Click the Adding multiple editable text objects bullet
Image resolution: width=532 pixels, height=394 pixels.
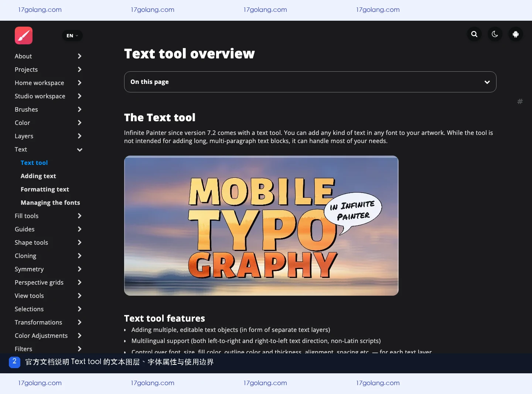tap(231, 330)
